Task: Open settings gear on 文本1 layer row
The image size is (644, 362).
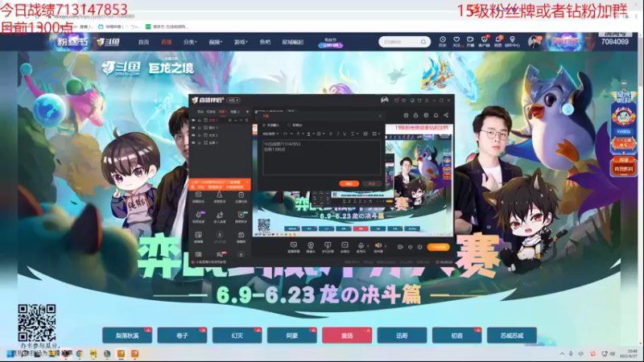Action: (x=230, y=120)
